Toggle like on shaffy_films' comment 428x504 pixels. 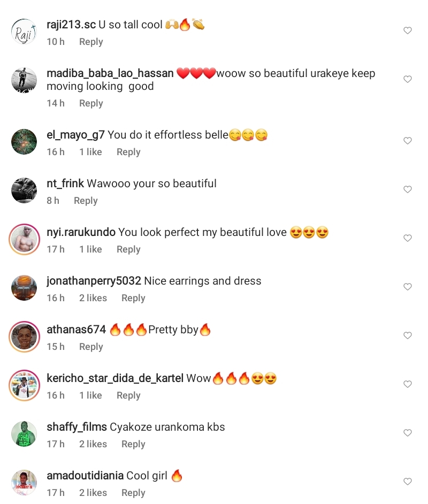pyautogui.click(x=408, y=433)
